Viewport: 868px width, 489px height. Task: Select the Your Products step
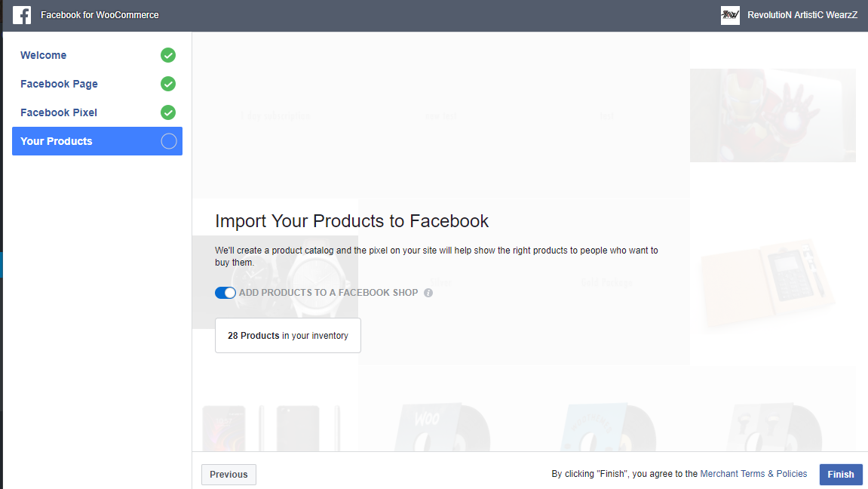click(x=97, y=141)
